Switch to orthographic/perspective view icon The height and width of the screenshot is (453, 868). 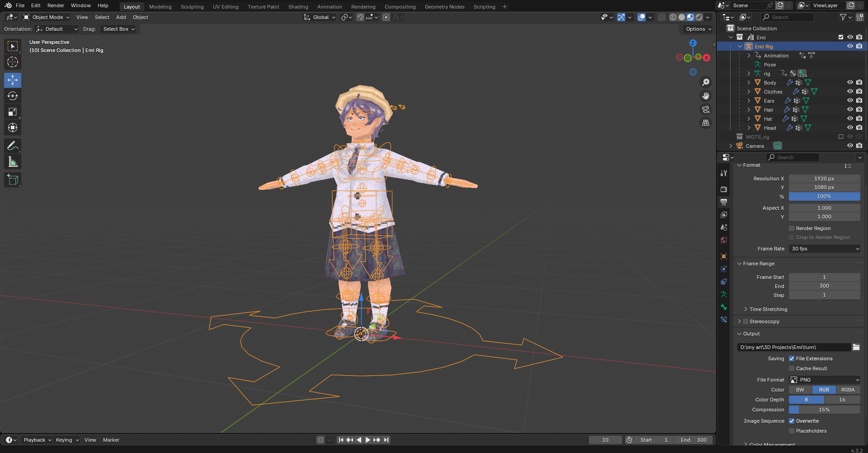[x=705, y=123]
